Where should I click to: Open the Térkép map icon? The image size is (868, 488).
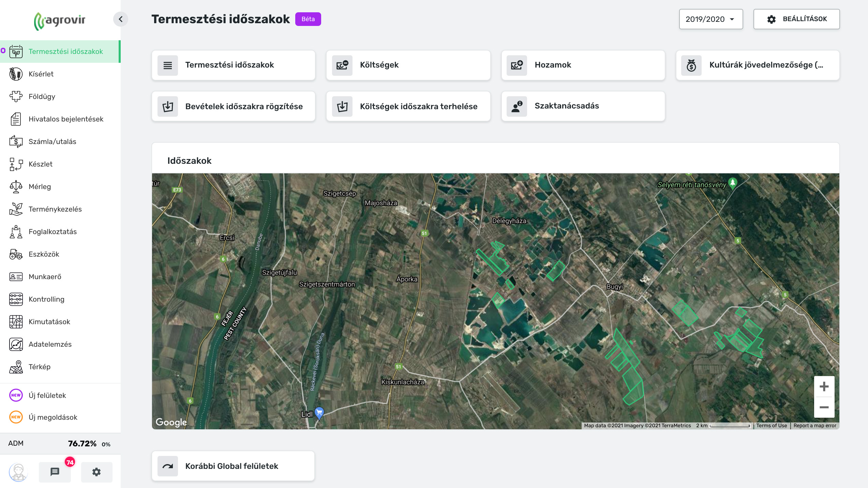coord(16,367)
